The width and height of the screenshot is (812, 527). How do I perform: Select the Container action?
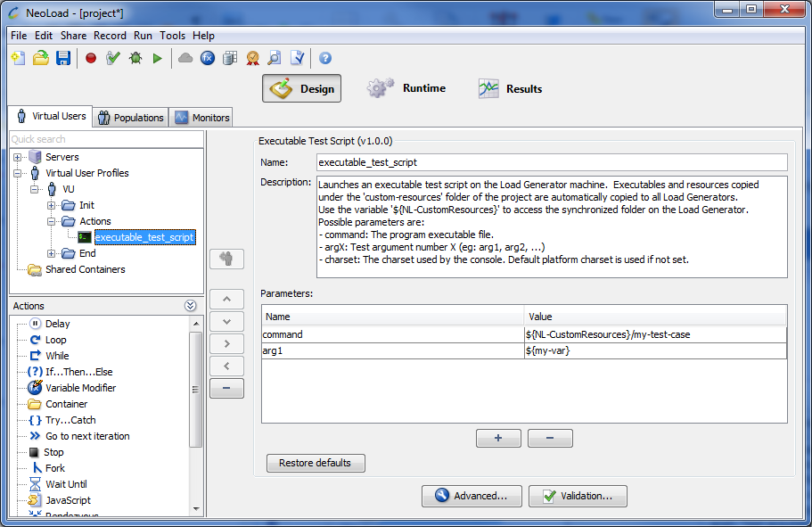[x=66, y=404]
